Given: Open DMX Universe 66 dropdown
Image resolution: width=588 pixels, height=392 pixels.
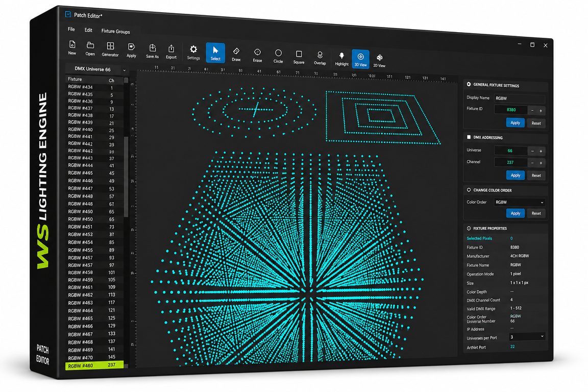Looking at the screenshot, I should point(97,69).
